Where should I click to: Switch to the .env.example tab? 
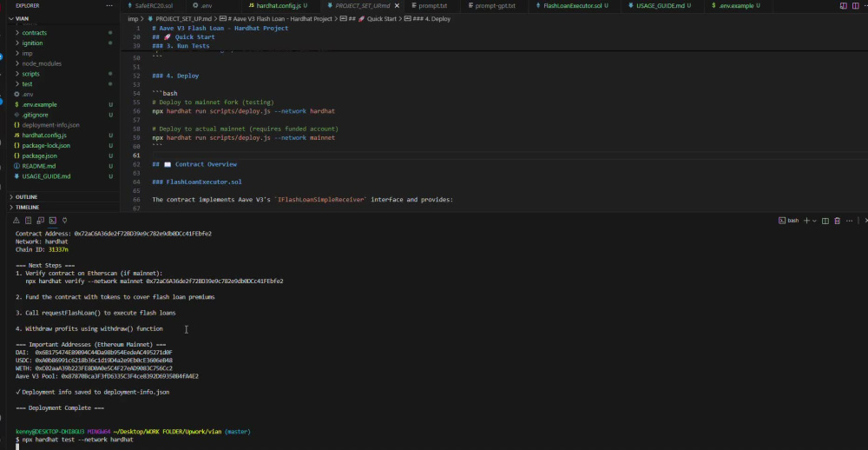click(x=736, y=5)
